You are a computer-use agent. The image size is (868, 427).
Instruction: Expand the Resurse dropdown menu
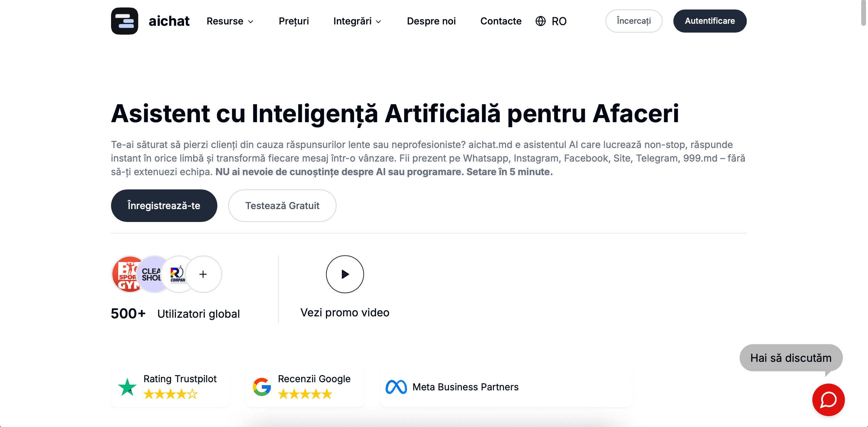[230, 21]
